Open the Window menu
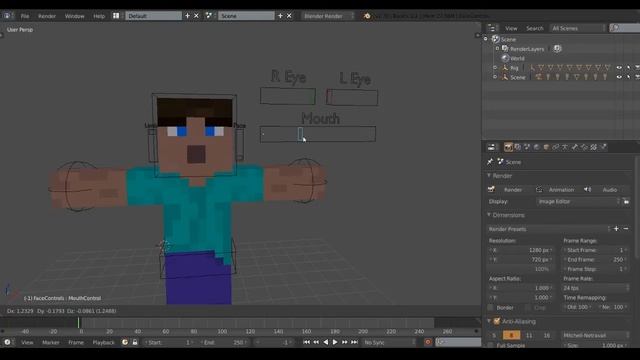This screenshot has height=360, width=640. point(75,16)
